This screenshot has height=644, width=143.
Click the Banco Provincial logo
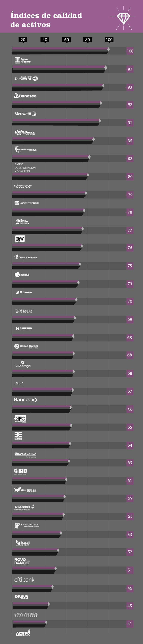(27, 203)
